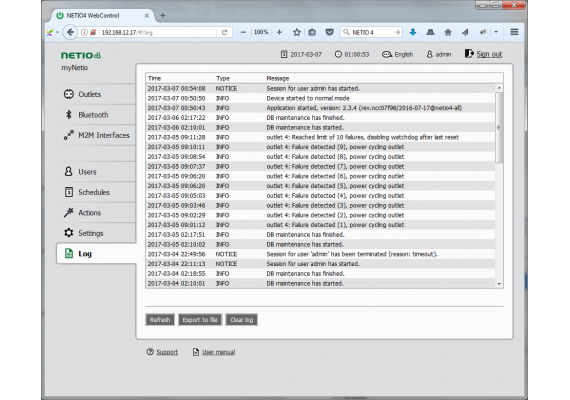Click the Log document icon in sidebar
The image size is (570, 400).
[69, 253]
